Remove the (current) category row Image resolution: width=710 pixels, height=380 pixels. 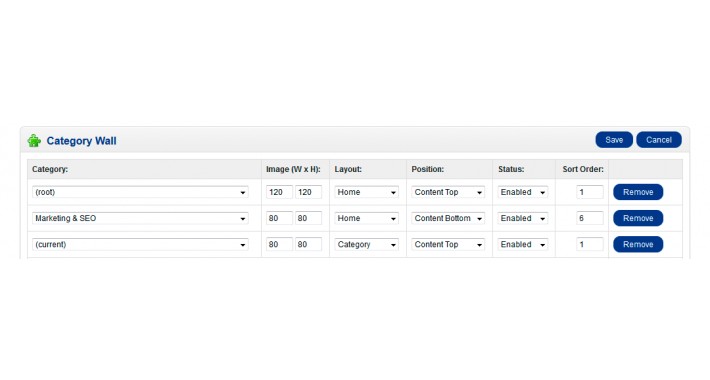[638, 245]
